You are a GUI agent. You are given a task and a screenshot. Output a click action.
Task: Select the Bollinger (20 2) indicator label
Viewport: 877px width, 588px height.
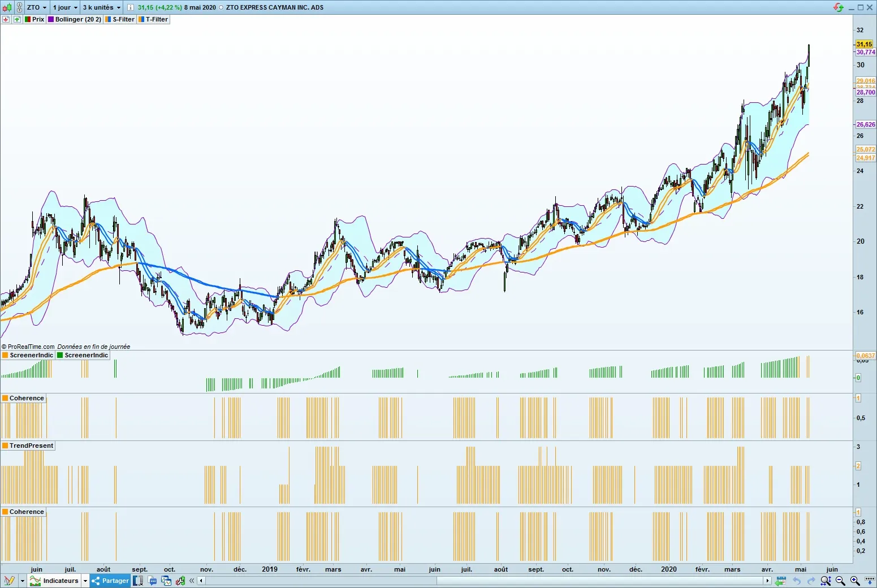(x=75, y=19)
